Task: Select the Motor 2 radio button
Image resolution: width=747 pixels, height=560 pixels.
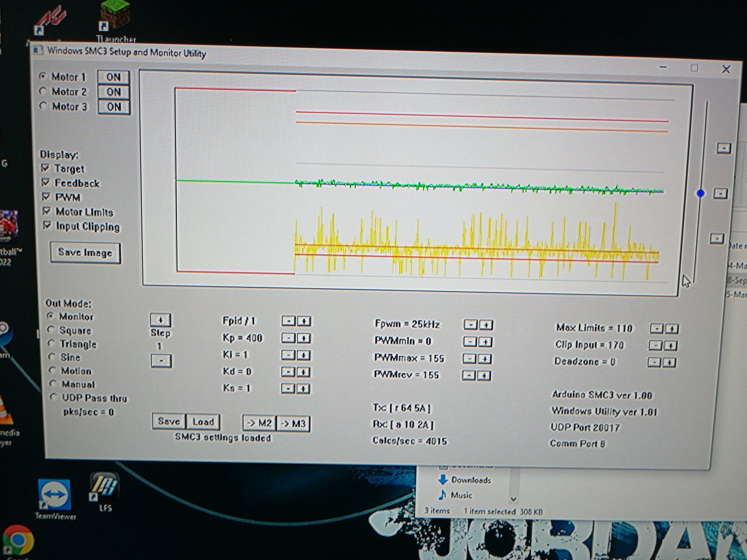Action: click(43, 91)
